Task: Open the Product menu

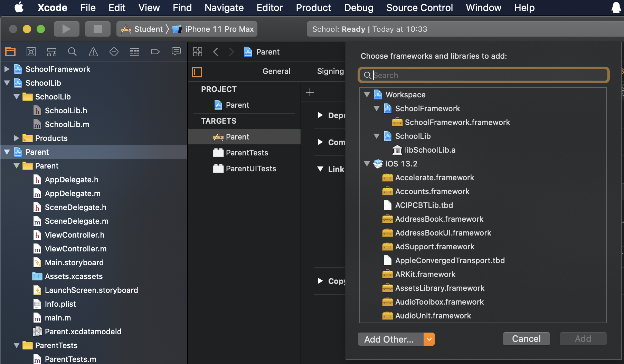Action: coord(313,7)
